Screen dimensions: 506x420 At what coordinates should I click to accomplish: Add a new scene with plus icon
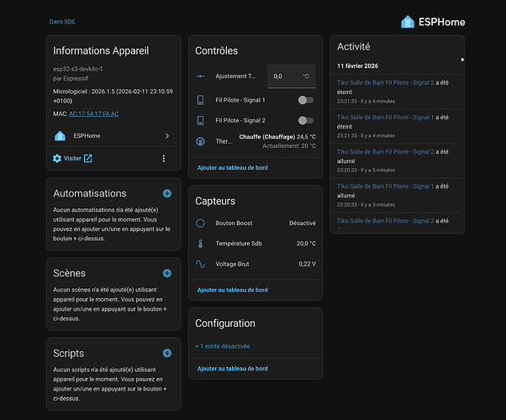click(166, 273)
